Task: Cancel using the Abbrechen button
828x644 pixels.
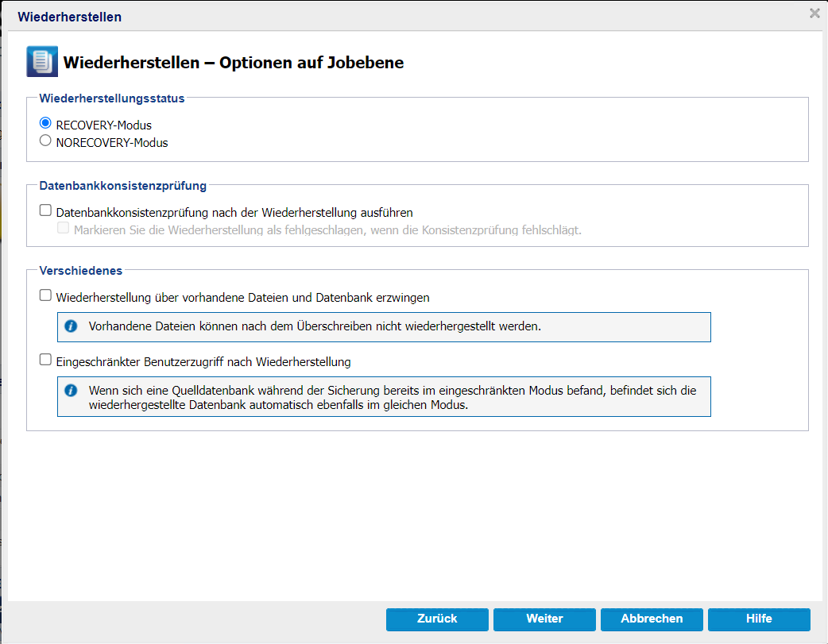Action: [652, 619]
